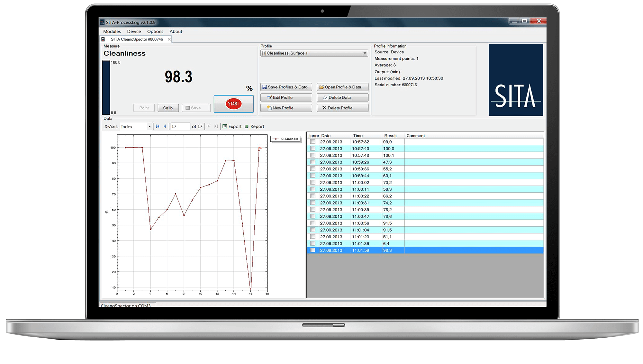Click the Edit Profile button
643x364 pixels.
pyautogui.click(x=286, y=97)
